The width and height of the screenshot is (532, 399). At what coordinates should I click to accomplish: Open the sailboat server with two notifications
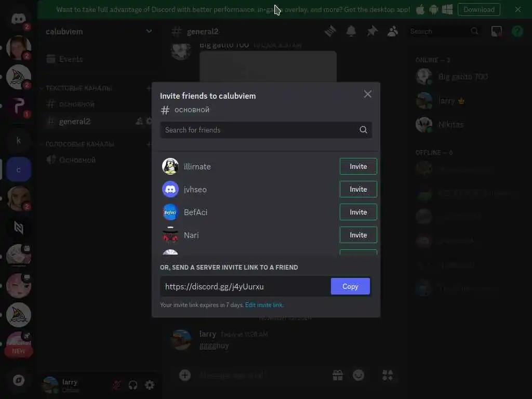(19, 77)
